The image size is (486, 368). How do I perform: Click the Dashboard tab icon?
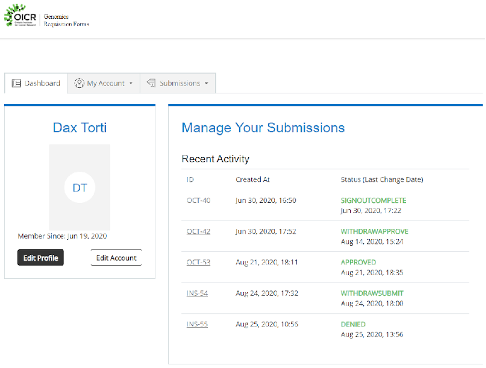[16, 83]
